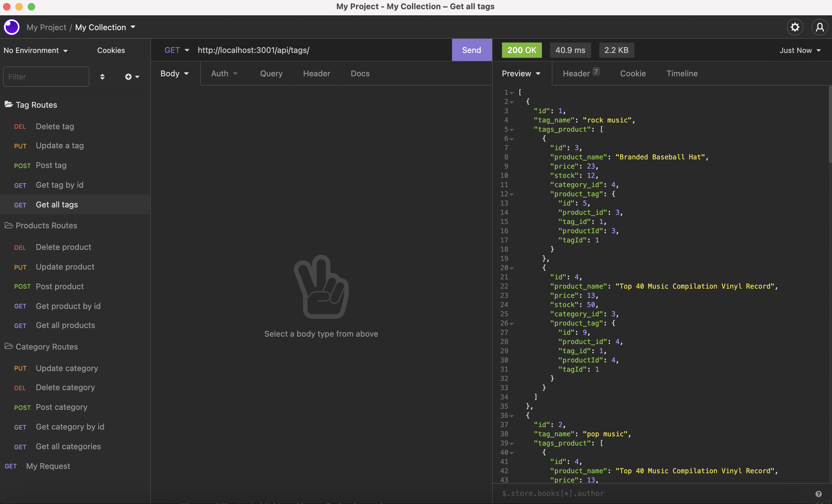This screenshot has width=832, height=504.
Task: Click the user account icon
Action: [819, 27]
